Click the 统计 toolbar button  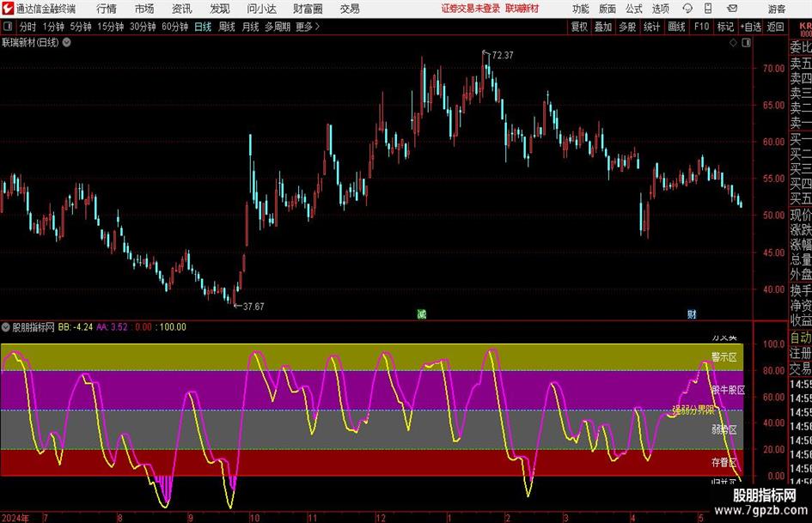[x=651, y=27]
